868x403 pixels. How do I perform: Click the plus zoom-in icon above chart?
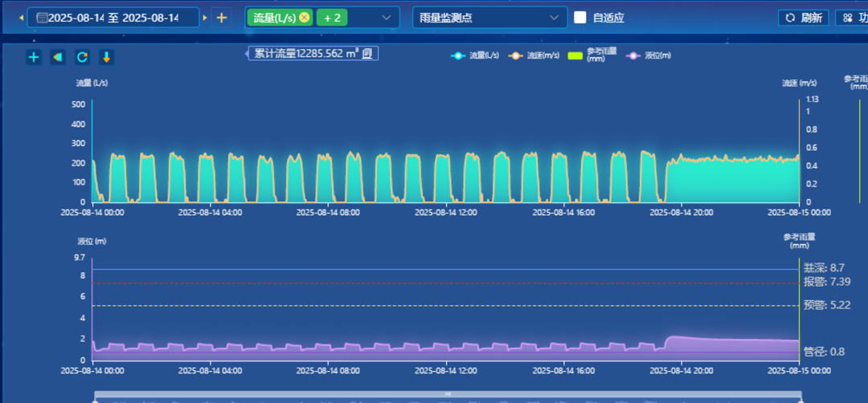tap(34, 57)
